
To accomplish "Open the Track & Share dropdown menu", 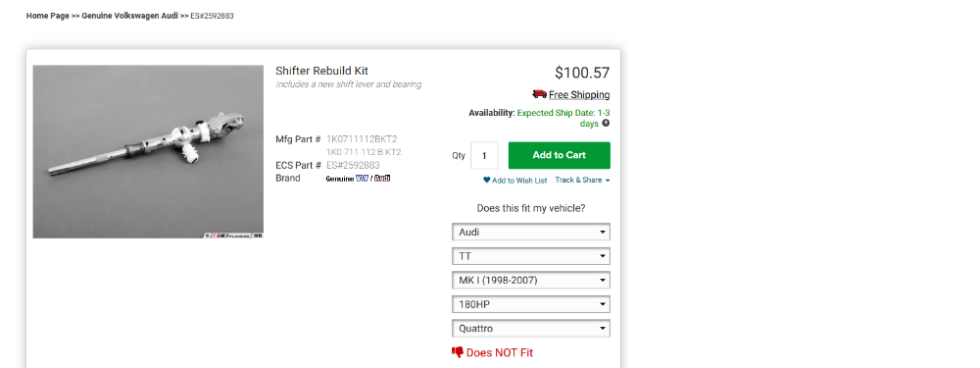I will 582,181.
